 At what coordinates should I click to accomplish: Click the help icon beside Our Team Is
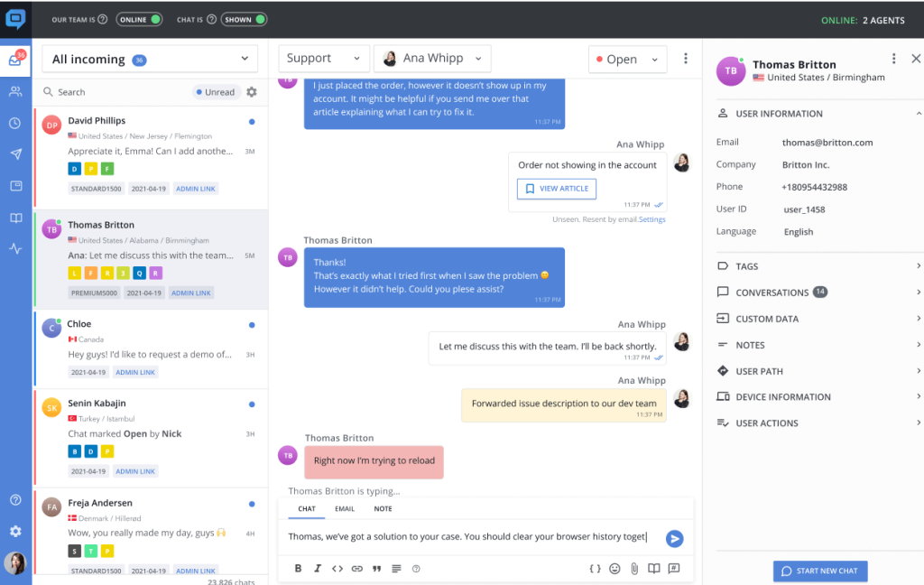pos(103,20)
